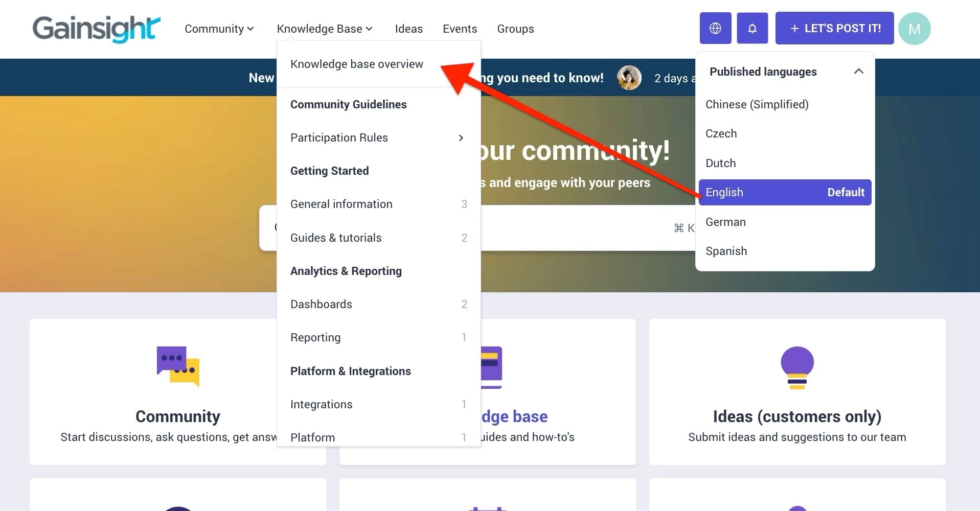Click 'Submit ideas and suggestions to our team'

point(797,437)
